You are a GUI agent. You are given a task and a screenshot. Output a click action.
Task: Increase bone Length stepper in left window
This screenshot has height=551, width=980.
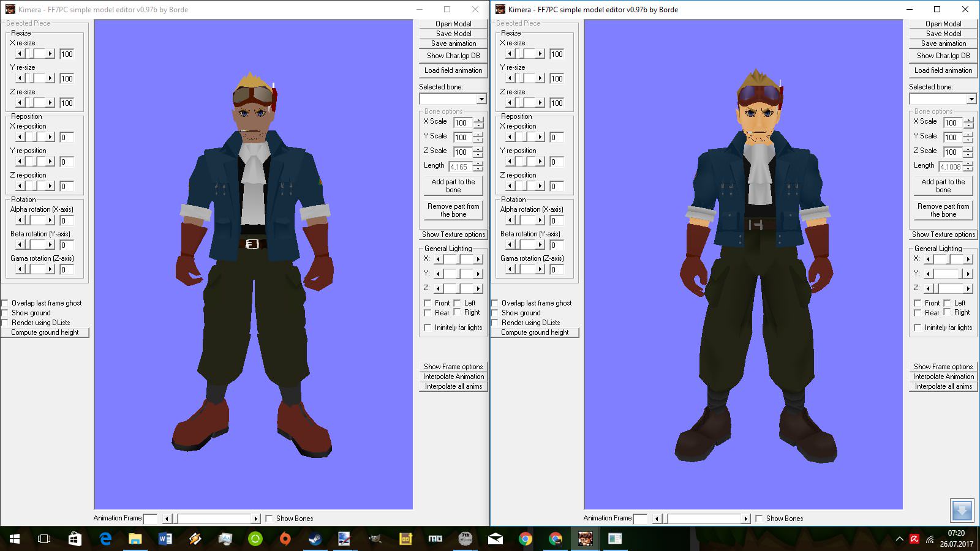coord(478,164)
